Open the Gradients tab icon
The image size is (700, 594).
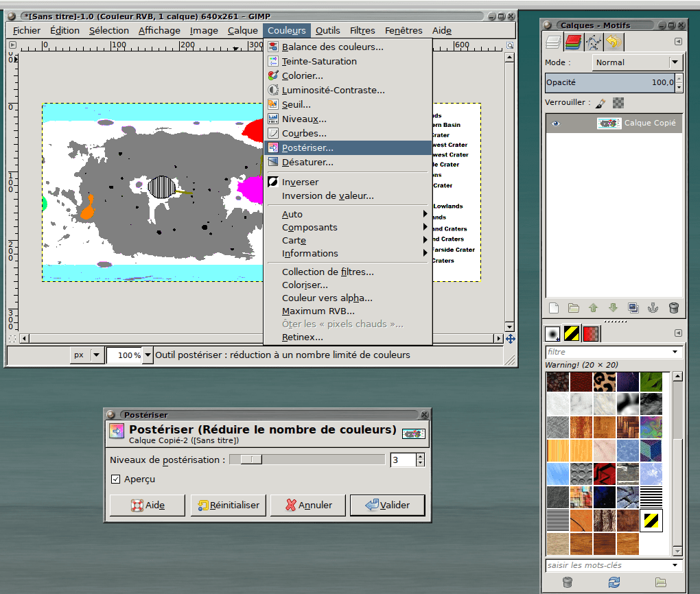591,333
